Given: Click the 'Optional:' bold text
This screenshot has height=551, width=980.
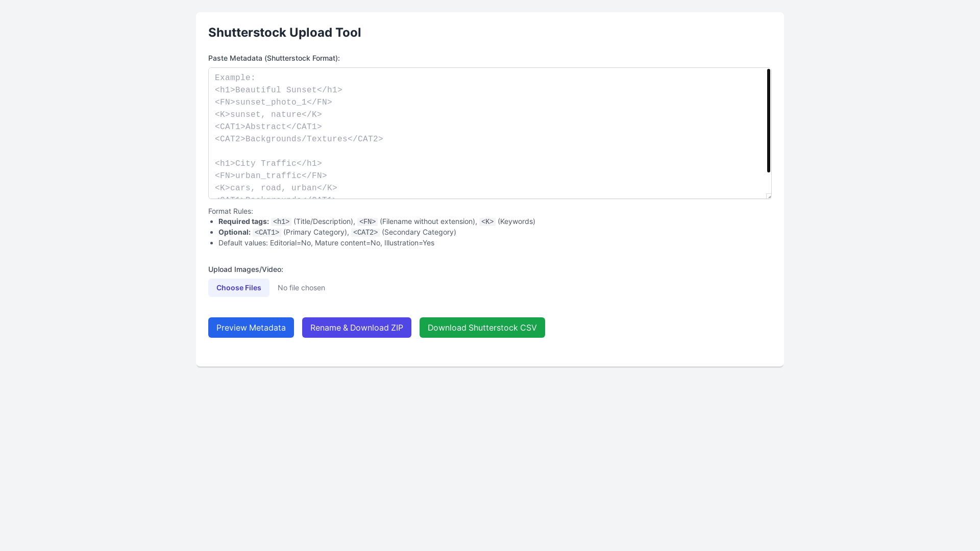Looking at the screenshot, I should tap(234, 232).
